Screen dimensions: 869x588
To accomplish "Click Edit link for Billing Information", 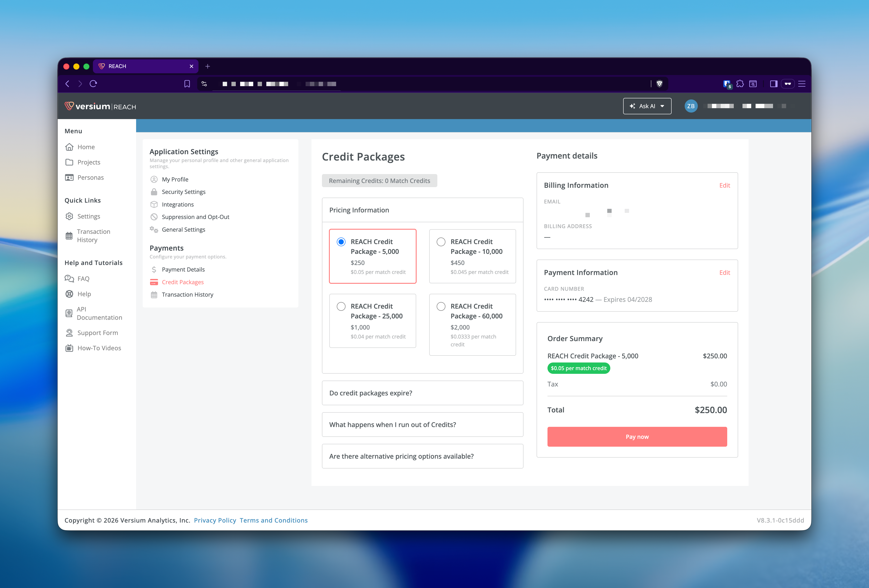I will (724, 185).
